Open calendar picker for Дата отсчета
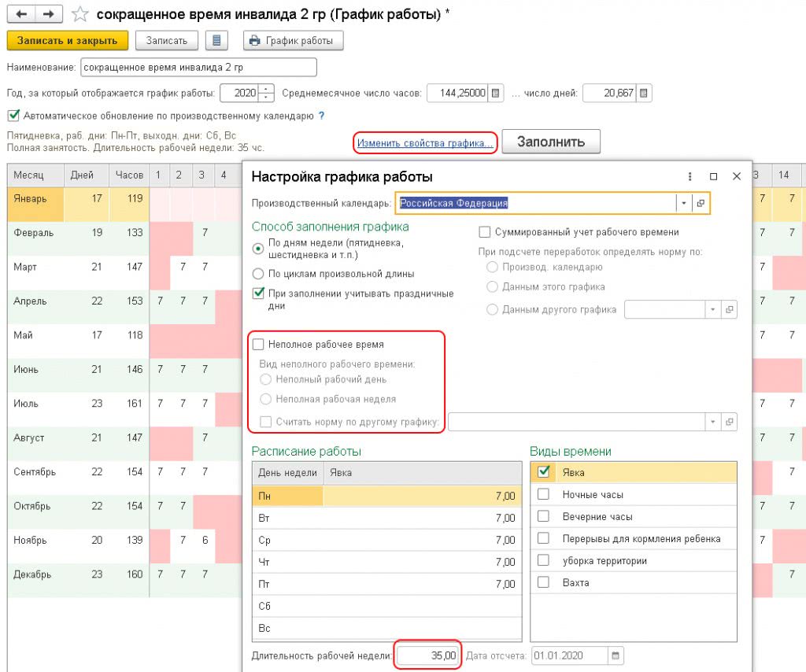Screen dimensions: 806x672 616,655
